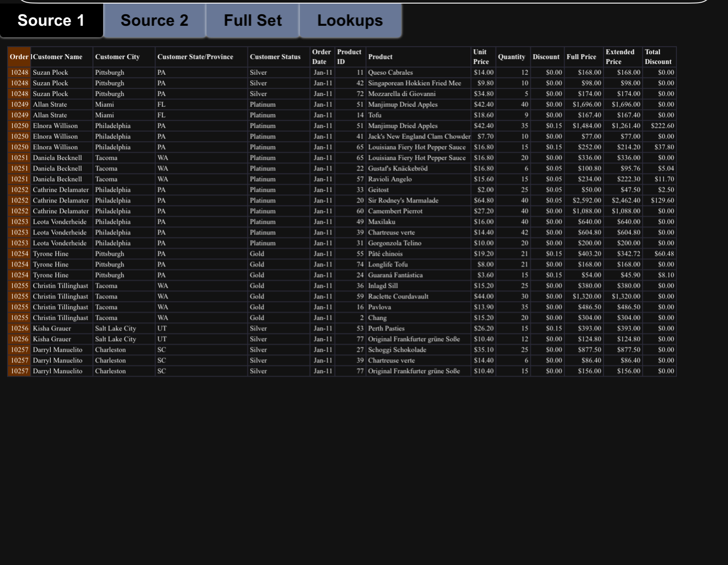Select the Pâté chinois cell
The image size is (728, 565).
point(418,254)
